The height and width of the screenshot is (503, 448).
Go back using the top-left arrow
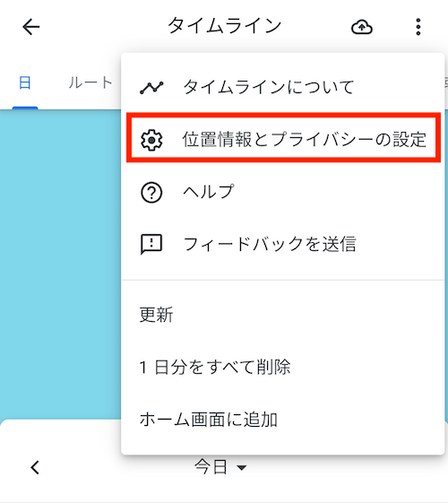pos(31,27)
